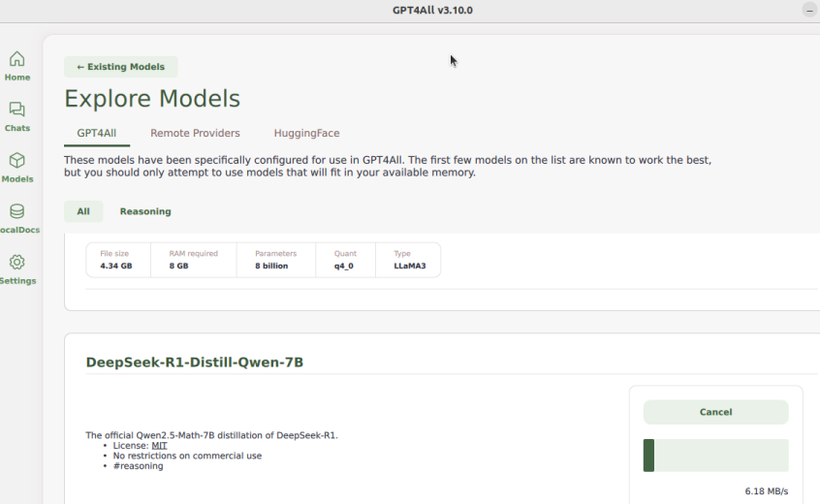
Task: Open the MIT license link
Action: click(159, 446)
